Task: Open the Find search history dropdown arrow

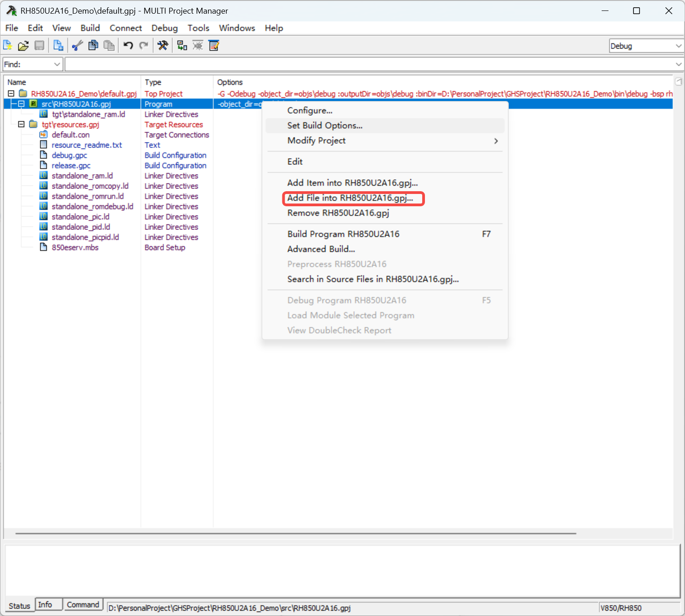Action: pos(679,64)
